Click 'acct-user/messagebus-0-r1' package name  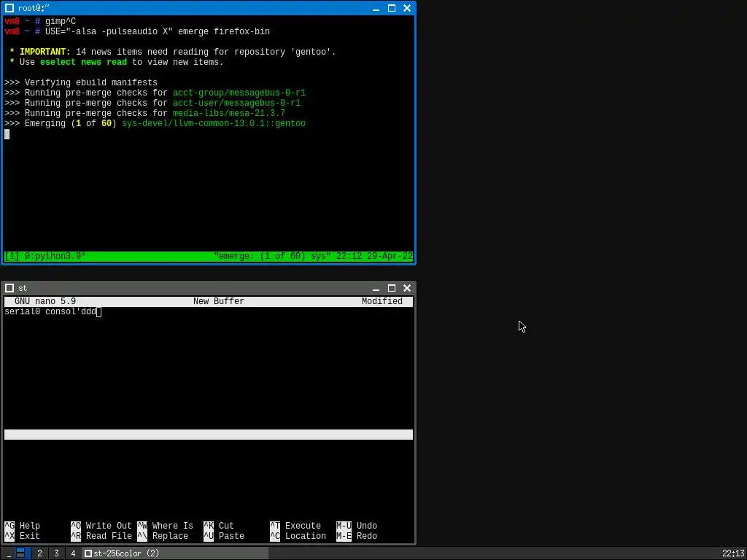point(237,104)
